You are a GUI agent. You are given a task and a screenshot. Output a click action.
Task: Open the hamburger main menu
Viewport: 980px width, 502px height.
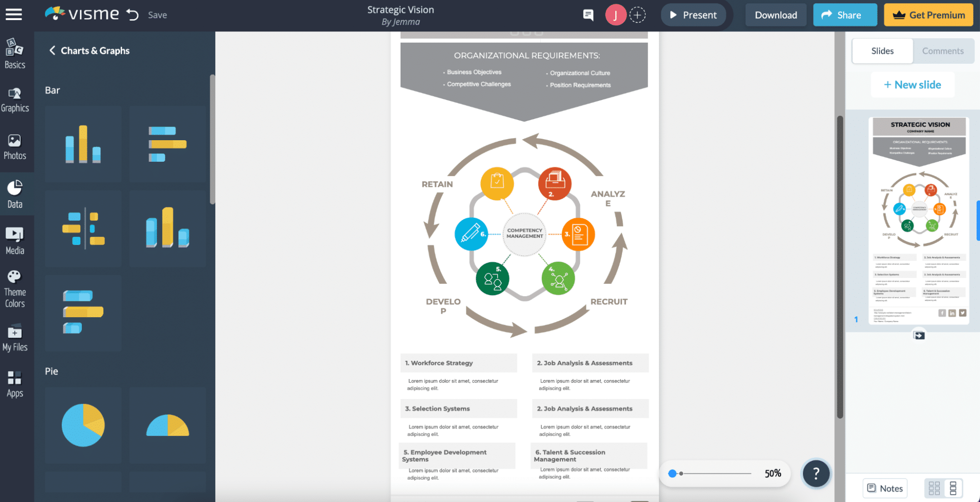tap(14, 15)
